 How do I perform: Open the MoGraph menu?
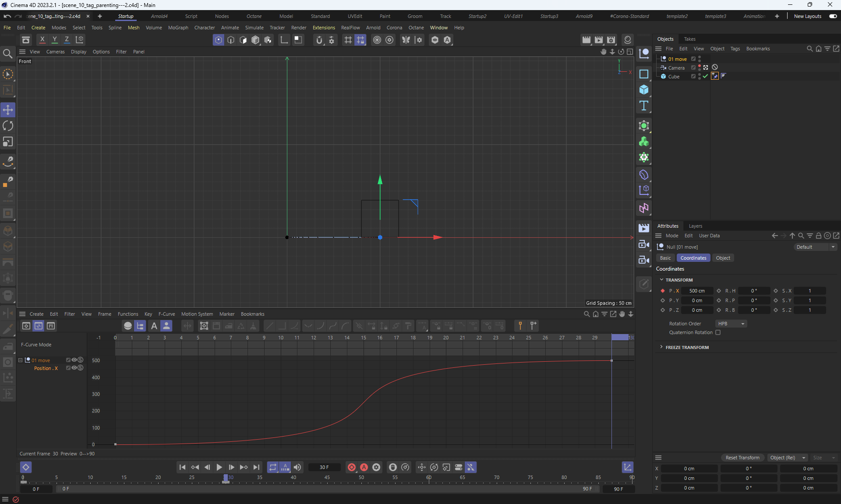178,28
